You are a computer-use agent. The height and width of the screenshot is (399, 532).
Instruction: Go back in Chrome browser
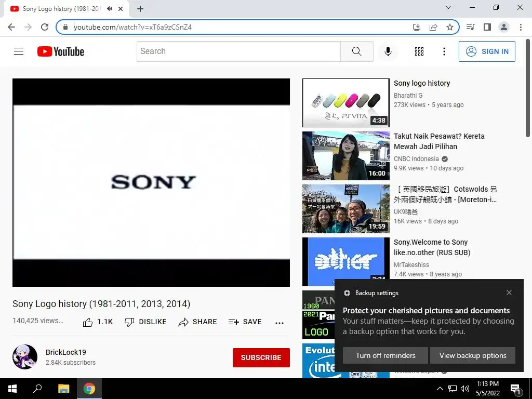coord(11,27)
